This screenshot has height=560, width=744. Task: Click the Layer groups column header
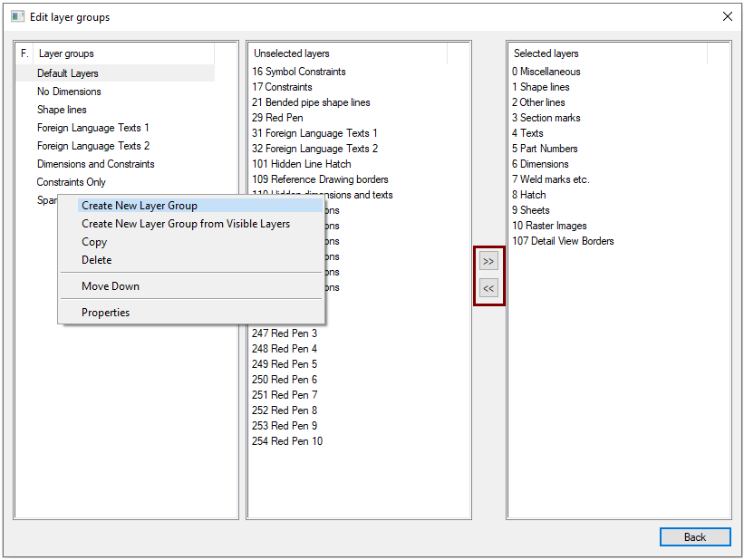tap(122, 53)
